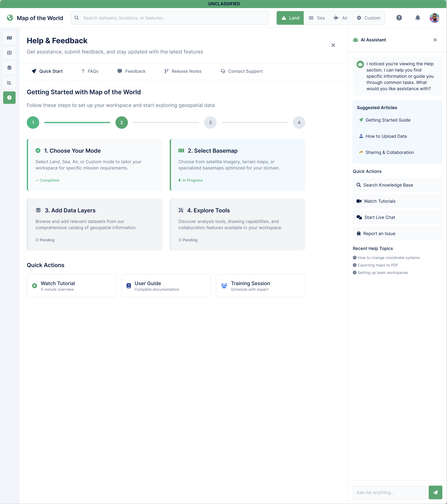Send message with paper plane button

[435, 493]
